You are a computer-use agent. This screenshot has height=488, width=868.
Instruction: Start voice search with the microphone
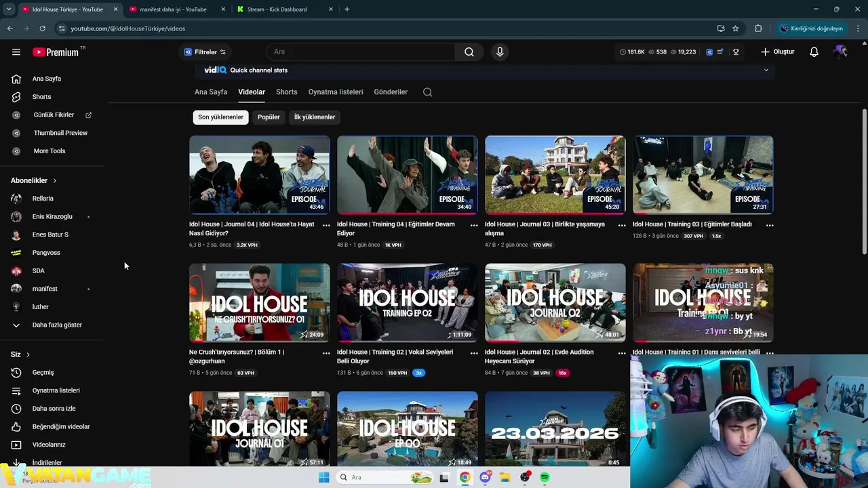[500, 52]
